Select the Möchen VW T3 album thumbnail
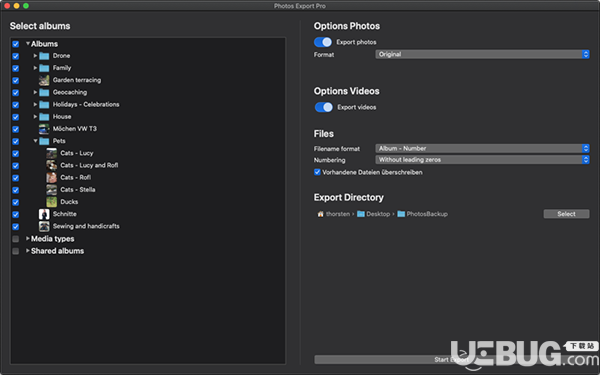Image resolution: width=600 pixels, height=375 pixels. [x=44, y=129]
